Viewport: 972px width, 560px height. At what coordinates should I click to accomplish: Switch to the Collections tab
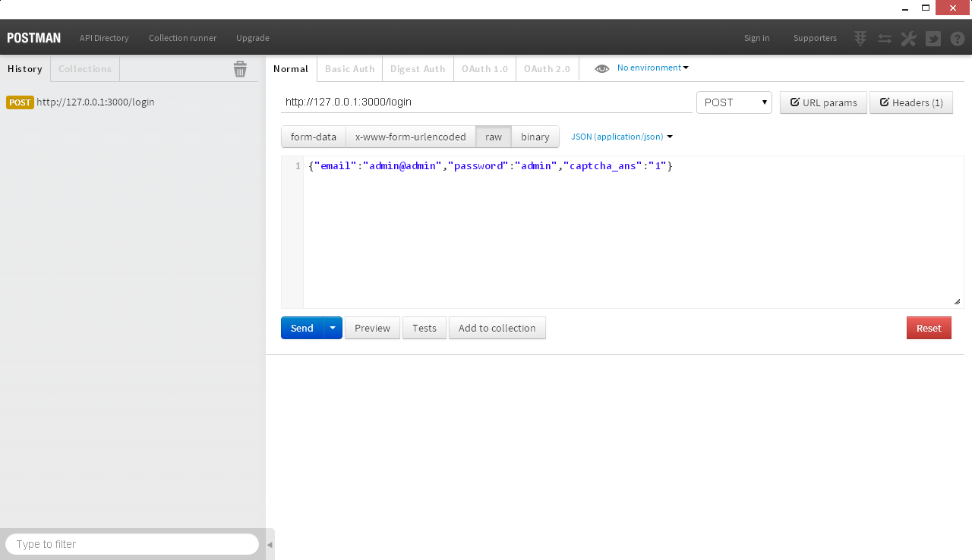click(85, 69)
